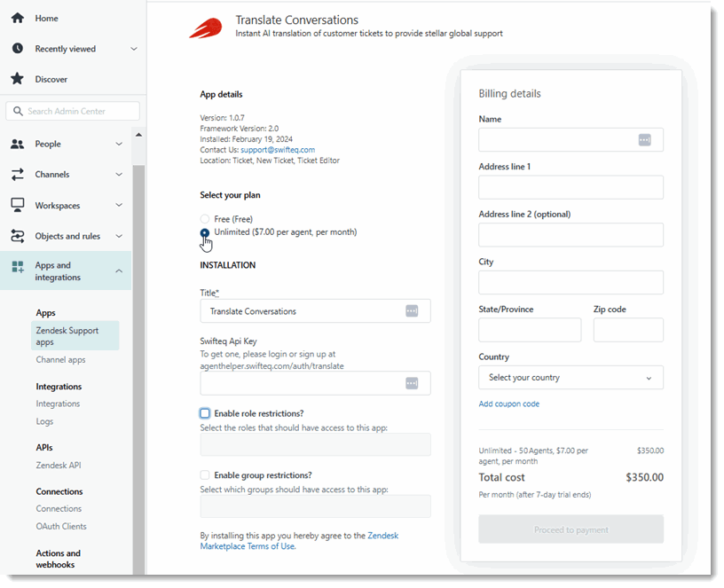The height and width of the screenshot is (588, 724).
Task: Click Proceed to payment button
Action: (x=571, y=529)
